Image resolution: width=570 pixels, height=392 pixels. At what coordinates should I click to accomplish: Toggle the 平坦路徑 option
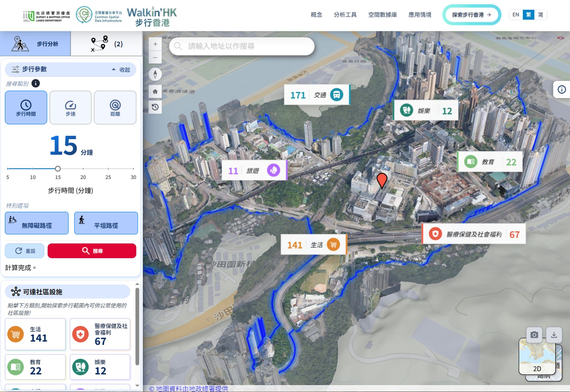[106, 223]
